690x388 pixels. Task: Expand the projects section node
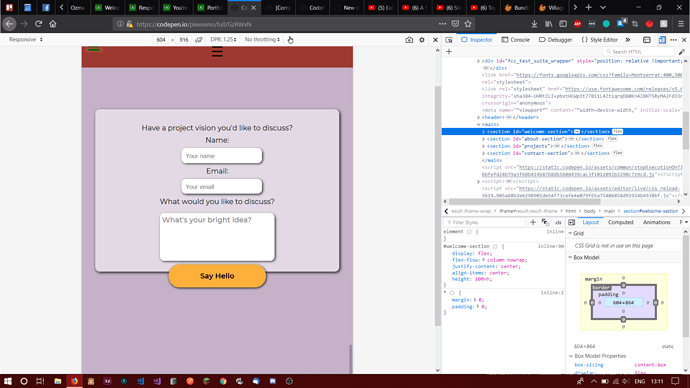point(484,146)
